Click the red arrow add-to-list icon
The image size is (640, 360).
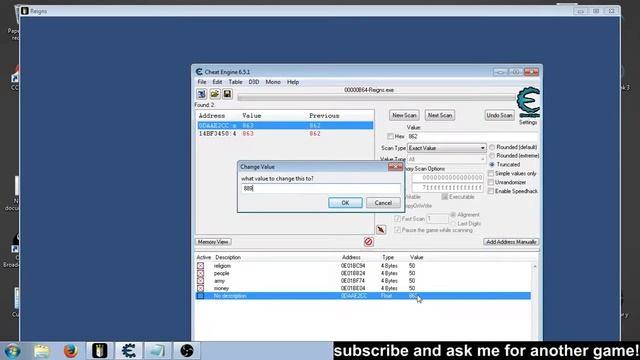(x=381, y=230)
